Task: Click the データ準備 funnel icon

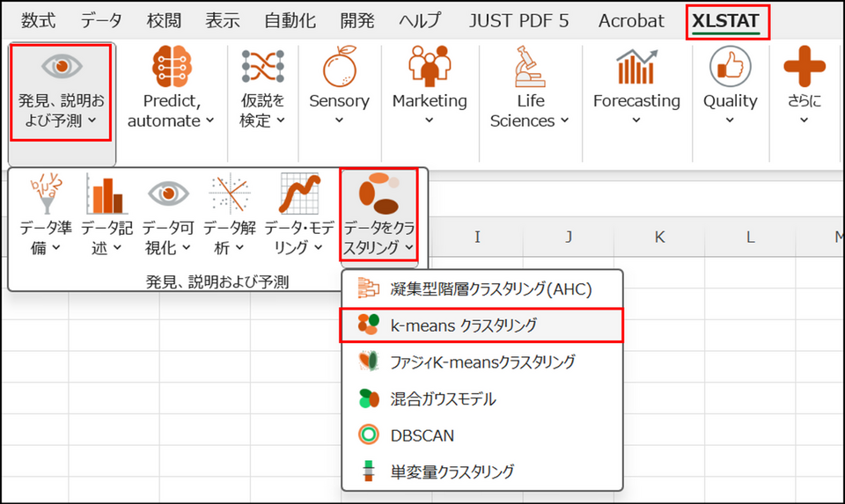Action: 46,194
